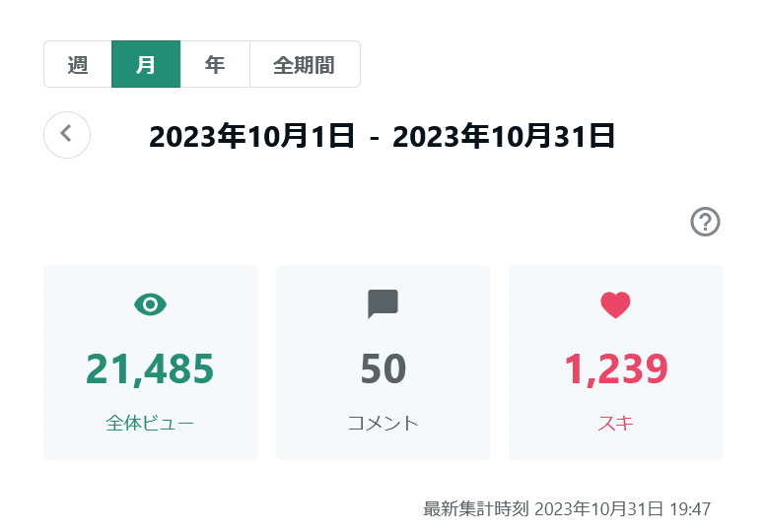Go to previous month with left chevron
Viewport: 766px width, 532px height.
tap(67, 135)
